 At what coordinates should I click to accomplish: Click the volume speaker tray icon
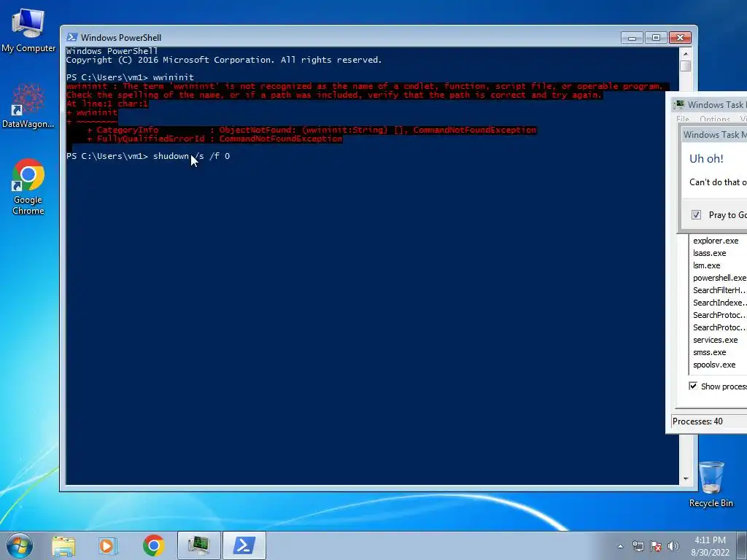point(673,546)
